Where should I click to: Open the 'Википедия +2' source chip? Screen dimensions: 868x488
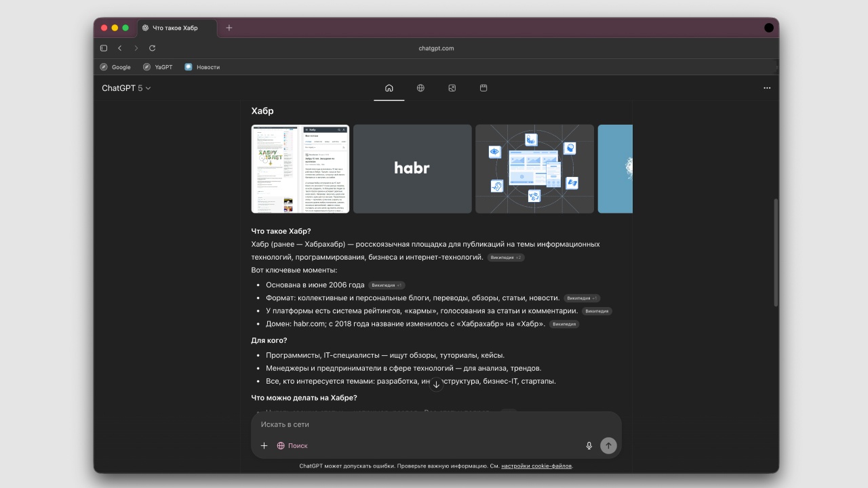coord(506,258)
